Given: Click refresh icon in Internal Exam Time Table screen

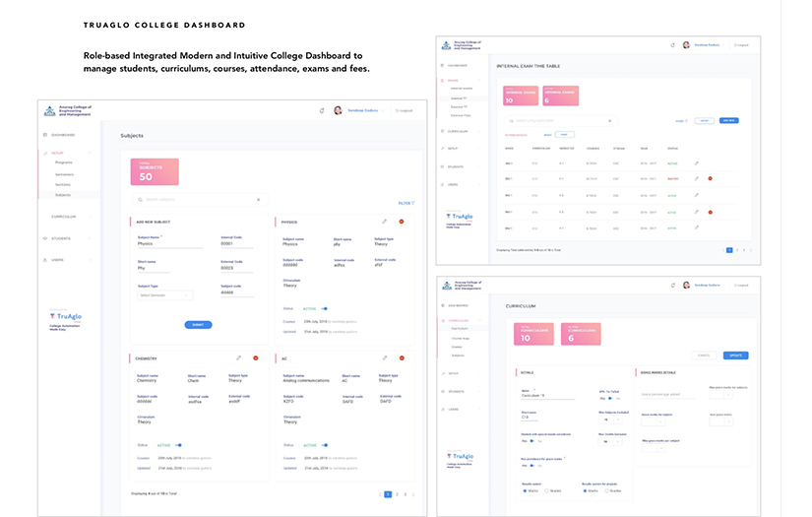Looking at the screenshot, I should (672, 45).
